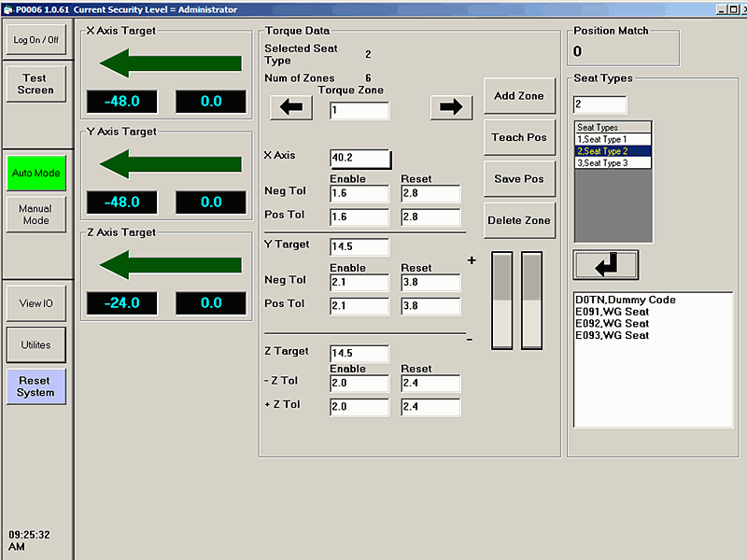The width and height of the screenshot is (747, 560).
Task: Click the right vertical gauge bar
Action: click(531, 301)
